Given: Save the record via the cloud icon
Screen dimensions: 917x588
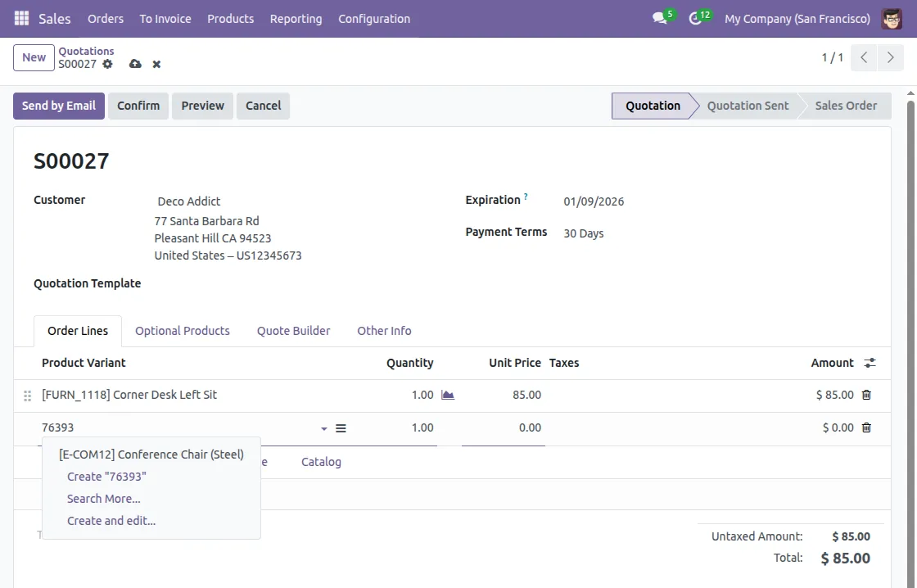Looking at the screenshot, I should (135, 63).
